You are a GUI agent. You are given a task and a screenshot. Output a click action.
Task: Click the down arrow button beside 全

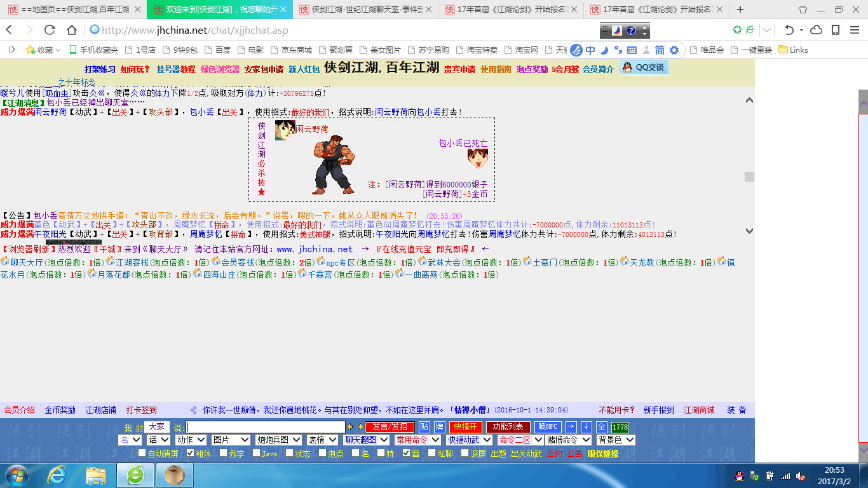click(587, 427)
